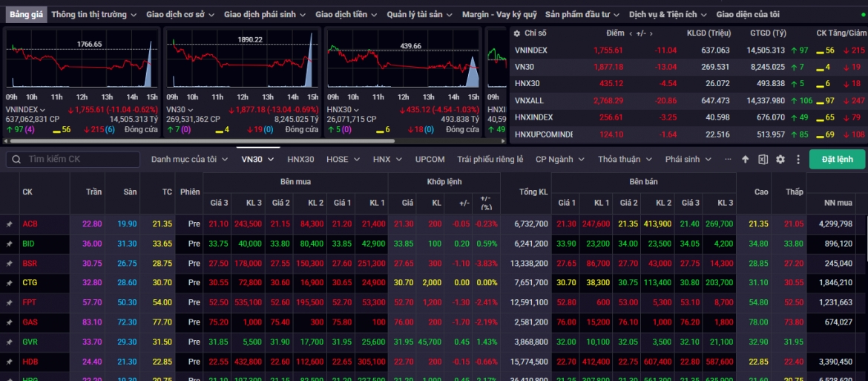This screenshot has width=868, height=381.
Task: Open ticker ACB details
Action: pos(30,224)
